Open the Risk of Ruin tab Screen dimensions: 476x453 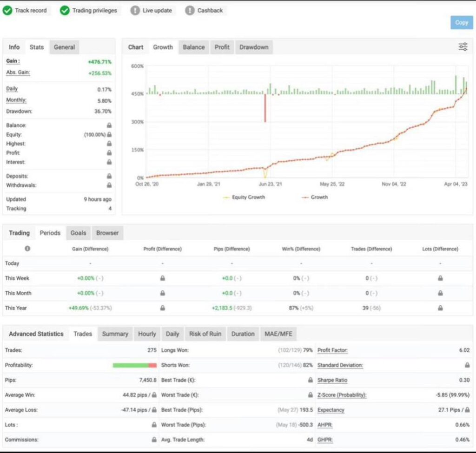click(205, 334)
